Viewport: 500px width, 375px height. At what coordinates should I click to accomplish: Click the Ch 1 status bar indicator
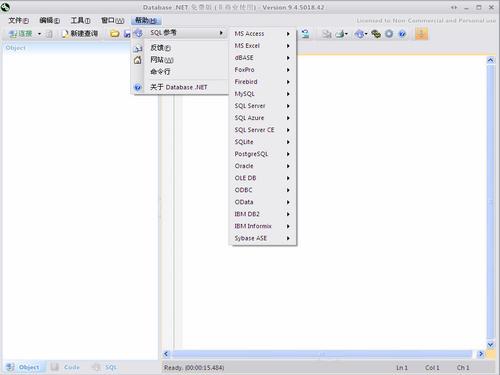(x=463, y=367)
